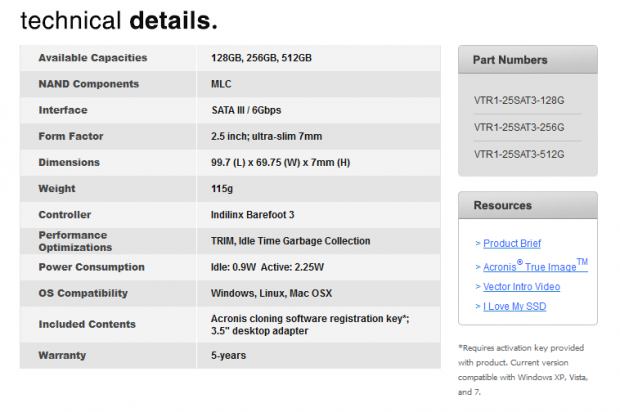The width and height of the screenshot is (620, 412).
Task: Select part number VTR1-25SAT3-128G
Action: coord(519,100)
